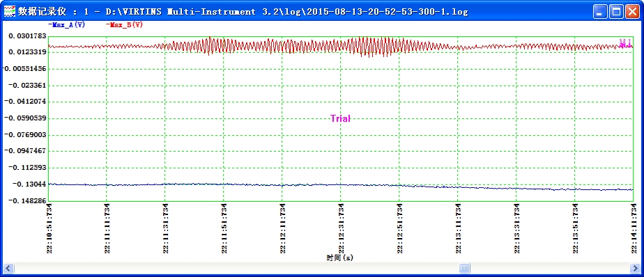Click the 22:11:31:734 time label
This screenshot has height=277, width=644.
coord(165,228)
